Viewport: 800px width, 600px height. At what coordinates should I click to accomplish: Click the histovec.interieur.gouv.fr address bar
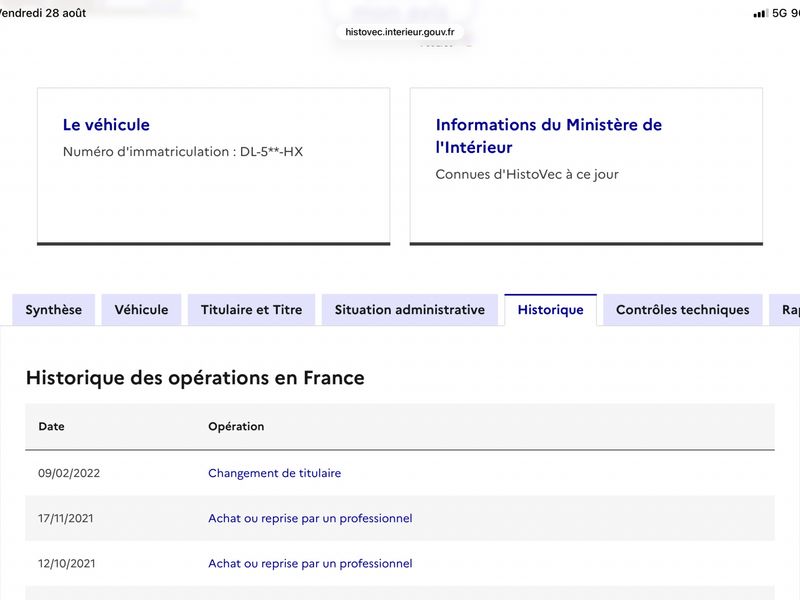pyautogui.click(x=400, y=32)
